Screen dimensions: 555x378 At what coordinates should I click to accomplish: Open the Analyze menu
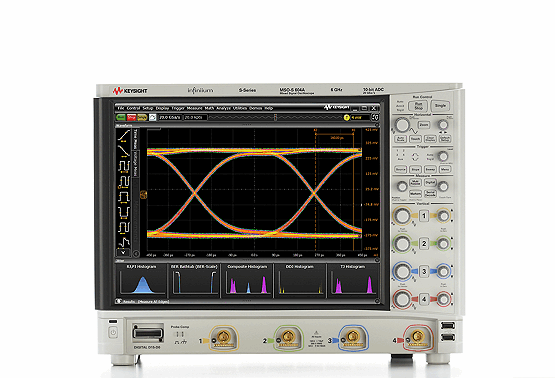point(223,108)
